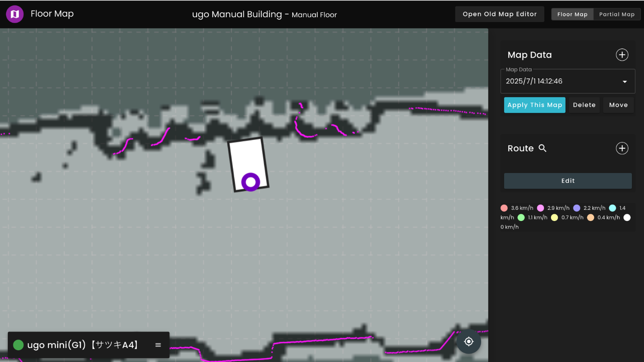Open the Route search magnifier icon
This screenshot has height=362, width=644.
[543, 148]
